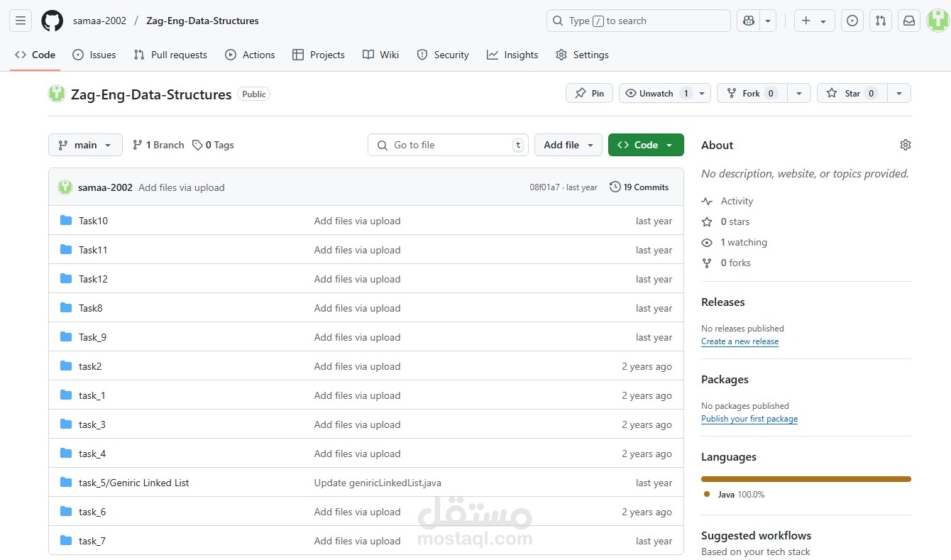951x560 pixels.
Task: Click Publish your first package
Action: [749, 419]
